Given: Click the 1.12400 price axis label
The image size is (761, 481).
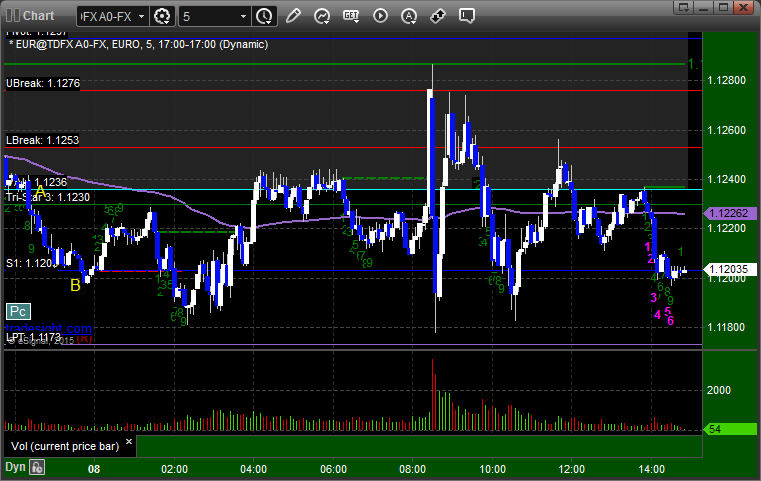Looking at the screenshot, I should click(x=727, y=180).
